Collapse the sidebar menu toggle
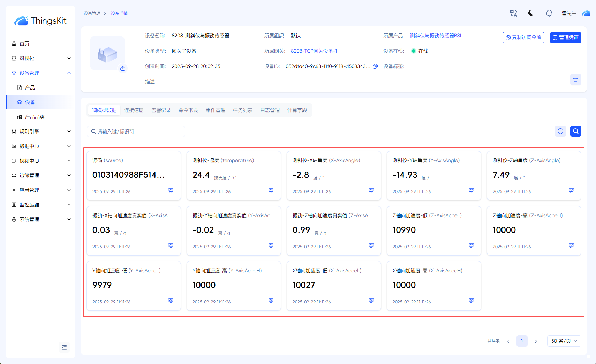 click(64, 347)
